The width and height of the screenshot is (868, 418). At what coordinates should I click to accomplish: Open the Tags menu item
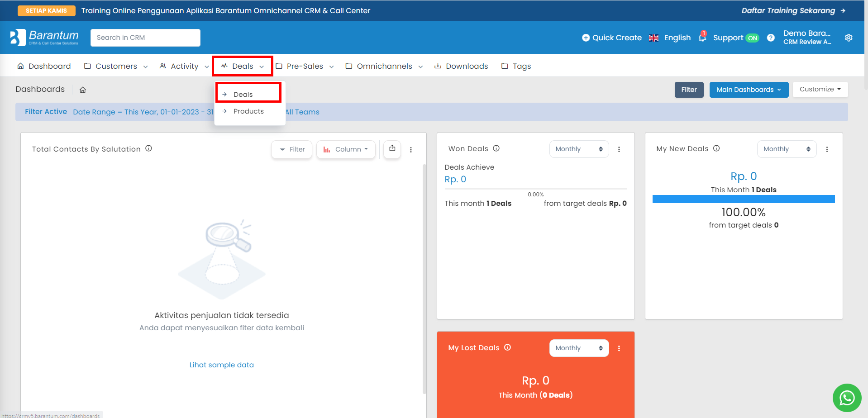516,66
